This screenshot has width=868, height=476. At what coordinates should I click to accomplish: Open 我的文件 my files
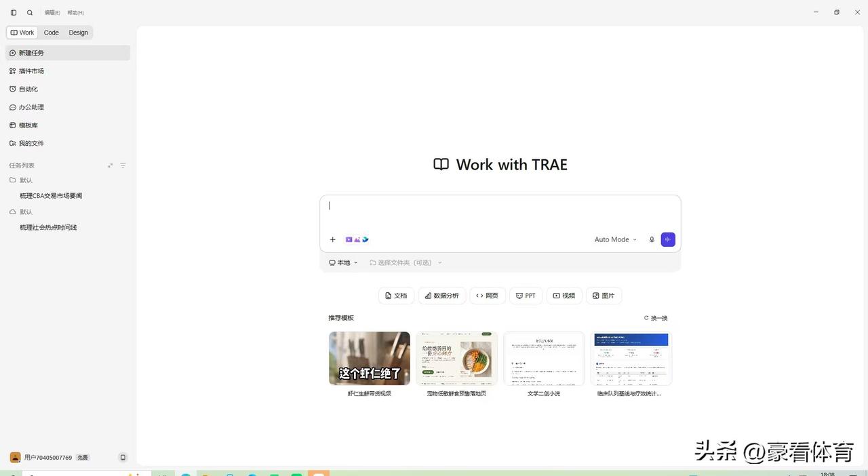(x=68, y=144)
